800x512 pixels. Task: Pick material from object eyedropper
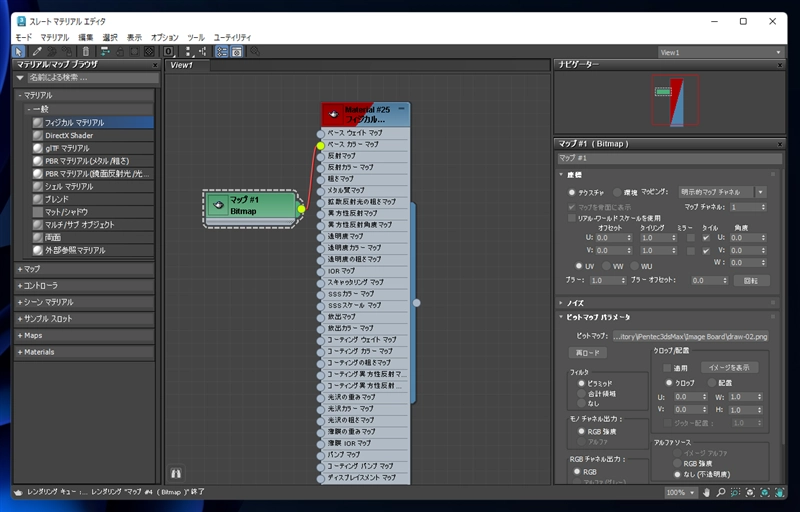click(37, 52)
